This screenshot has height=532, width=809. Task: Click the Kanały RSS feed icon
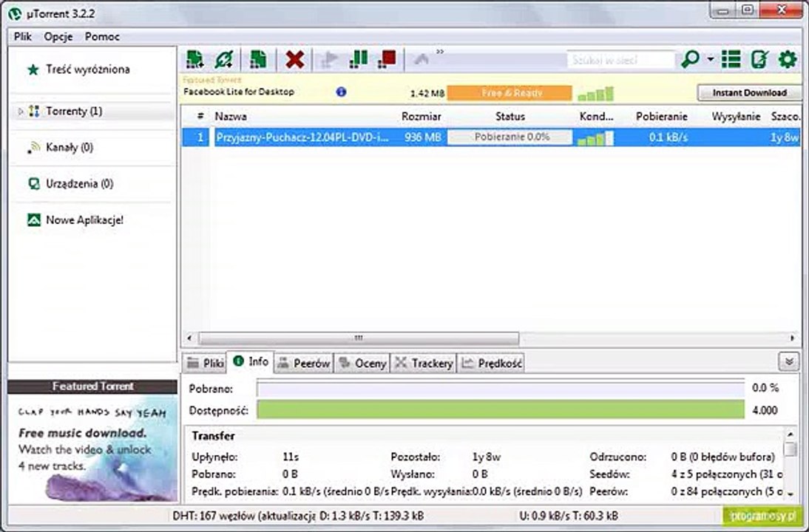[x=33, y=148]
